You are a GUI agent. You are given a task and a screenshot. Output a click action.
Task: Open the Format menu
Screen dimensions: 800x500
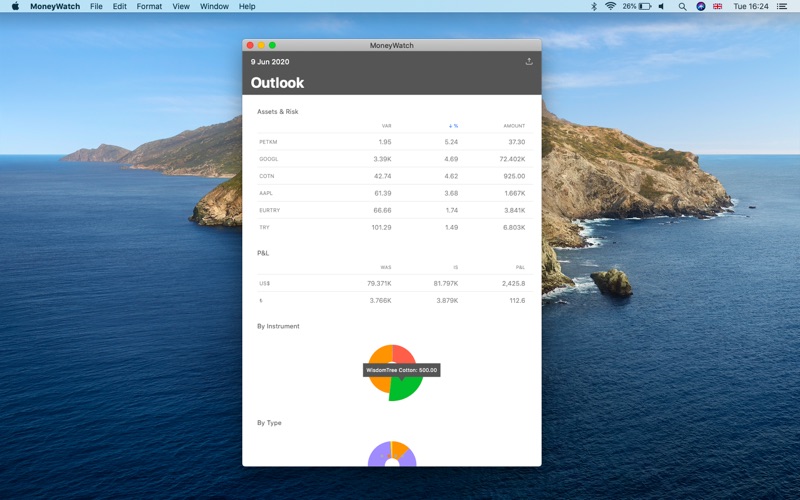149,6
